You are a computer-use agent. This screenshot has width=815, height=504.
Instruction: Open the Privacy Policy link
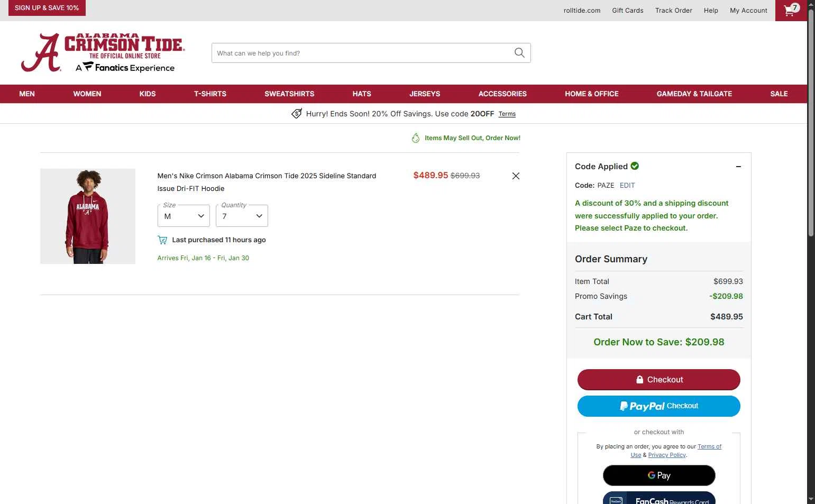[667, 455]
